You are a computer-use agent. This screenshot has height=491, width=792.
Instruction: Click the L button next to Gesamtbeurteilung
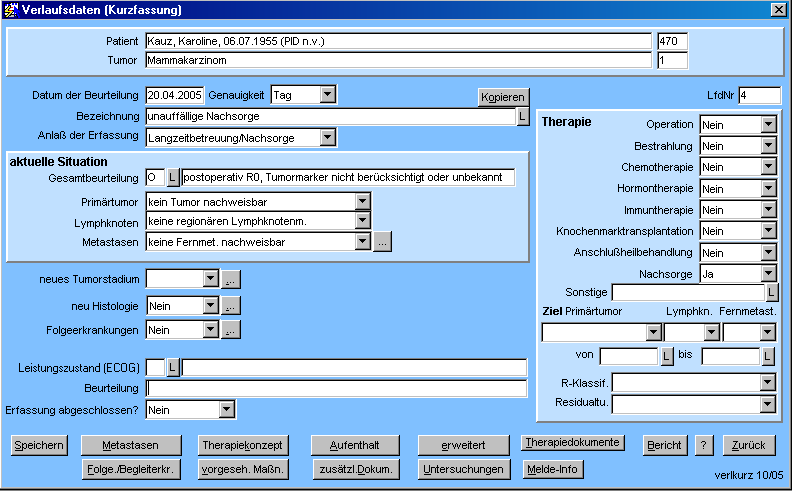pos(172,177)
